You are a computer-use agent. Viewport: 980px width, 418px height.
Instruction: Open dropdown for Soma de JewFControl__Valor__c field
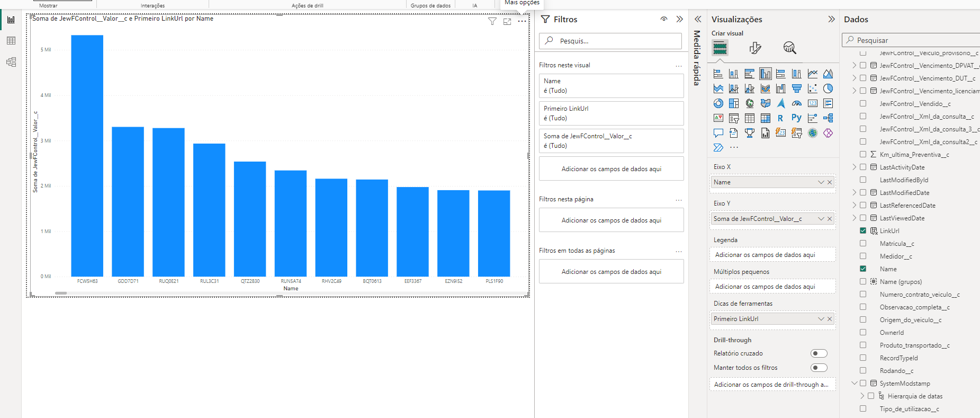coord(821,219)
